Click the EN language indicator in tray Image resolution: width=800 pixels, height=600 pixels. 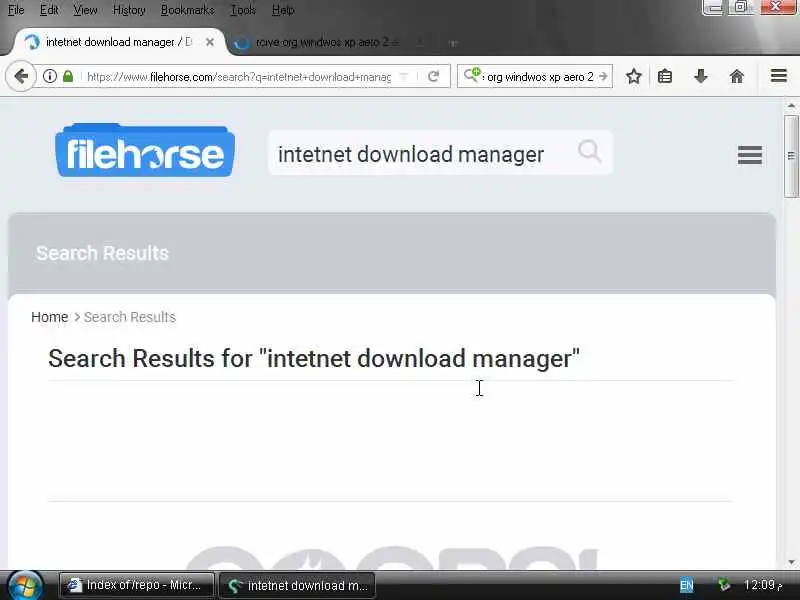(x=686, y=585)
